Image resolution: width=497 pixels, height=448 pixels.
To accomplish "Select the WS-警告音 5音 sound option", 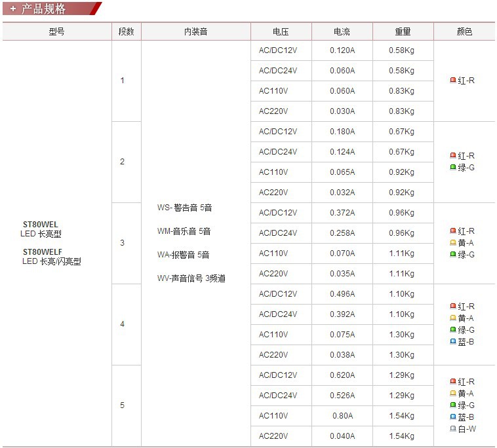I will (185, 208).
